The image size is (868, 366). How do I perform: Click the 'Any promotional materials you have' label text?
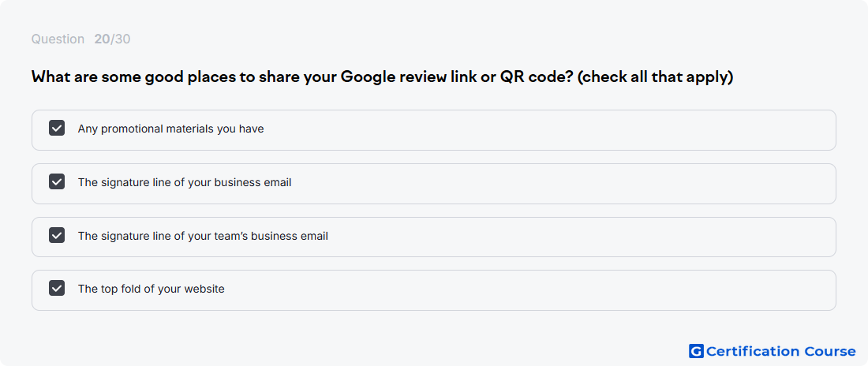171,129
